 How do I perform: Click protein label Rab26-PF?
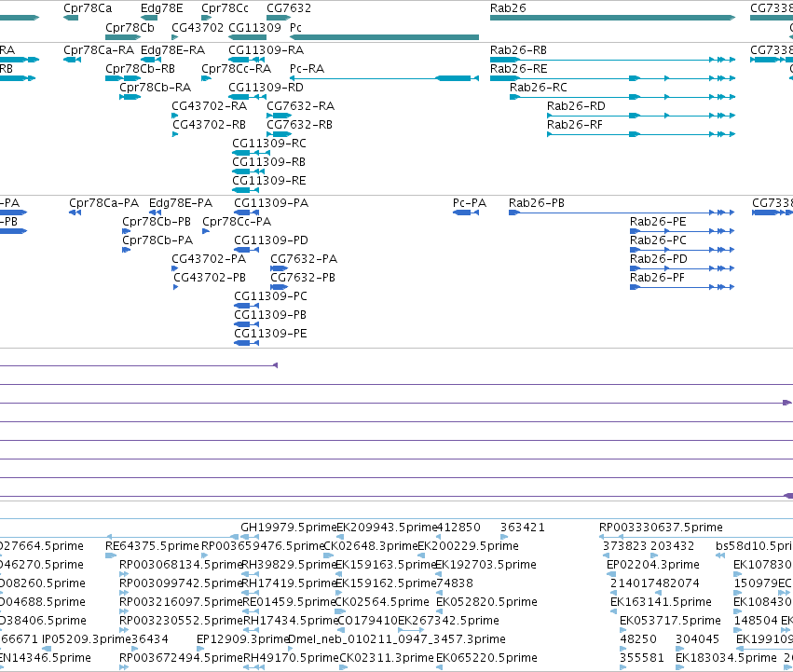657,278
